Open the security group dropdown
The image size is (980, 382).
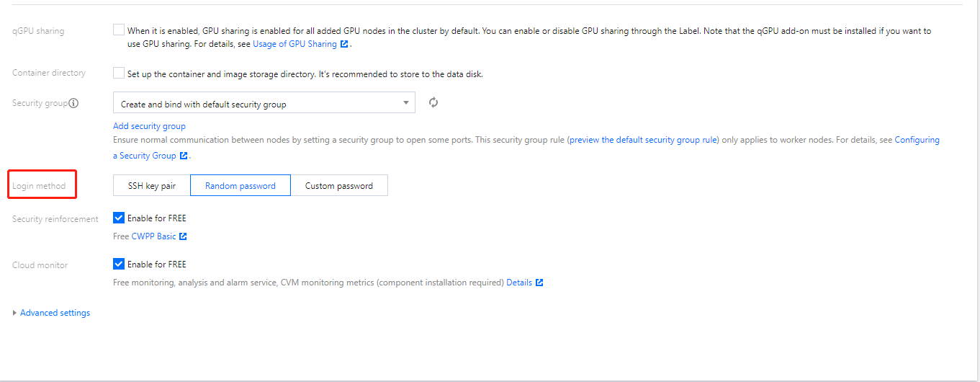264,103
